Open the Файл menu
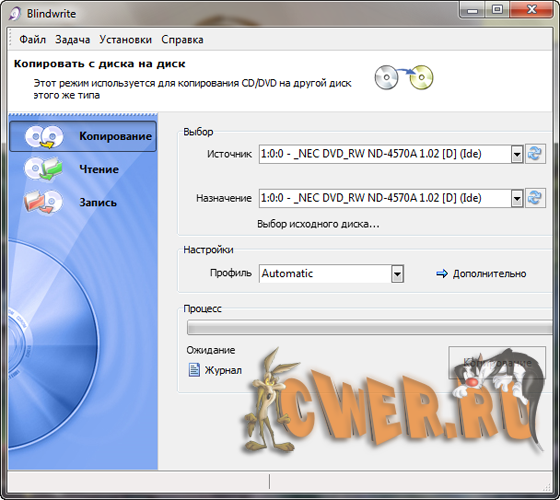 [x=32, y=40]
